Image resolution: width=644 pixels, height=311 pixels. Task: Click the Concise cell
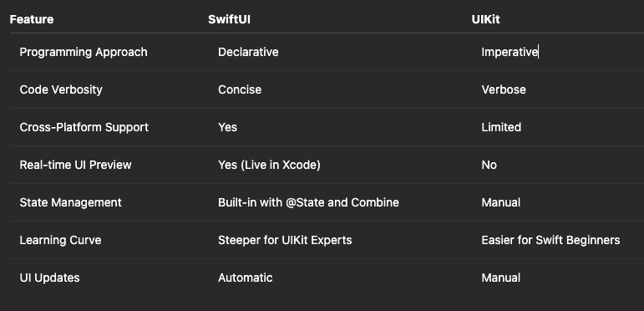(240, 89)
